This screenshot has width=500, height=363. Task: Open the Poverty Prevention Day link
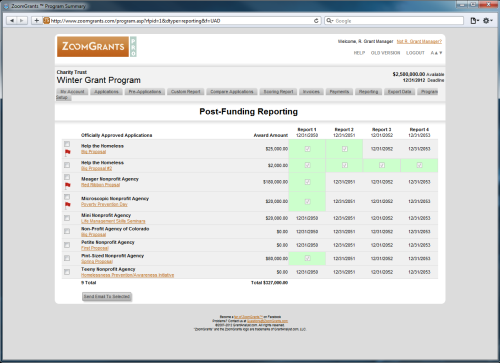click(104, 204)
